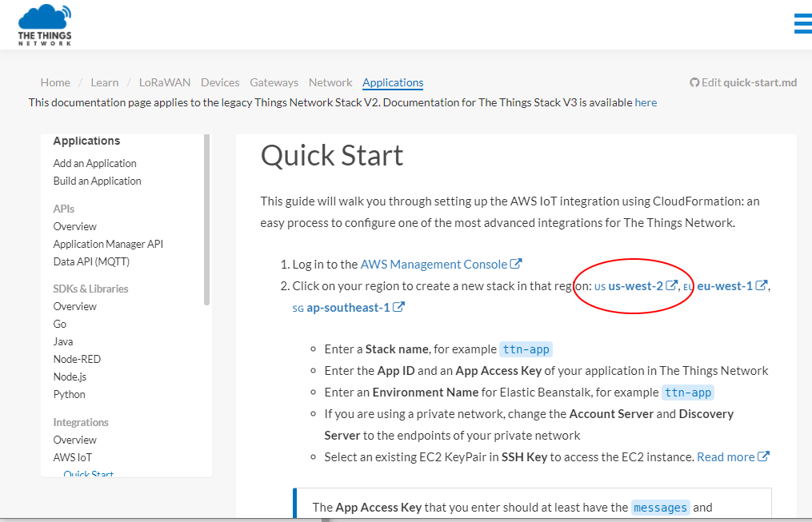Click the eu-west-1 region link
The width and height of the screenshot is (812, 522).
725,285
